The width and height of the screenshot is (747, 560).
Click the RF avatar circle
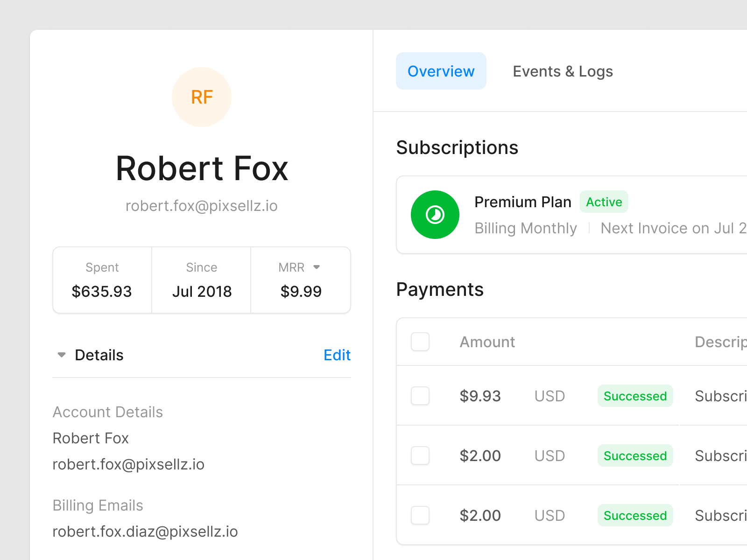pyautogui.click(x=202, y=97)
